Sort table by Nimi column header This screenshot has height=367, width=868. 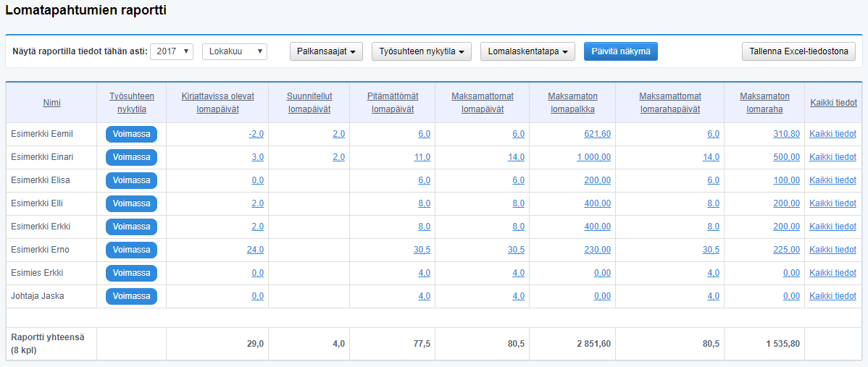(51, 103)
